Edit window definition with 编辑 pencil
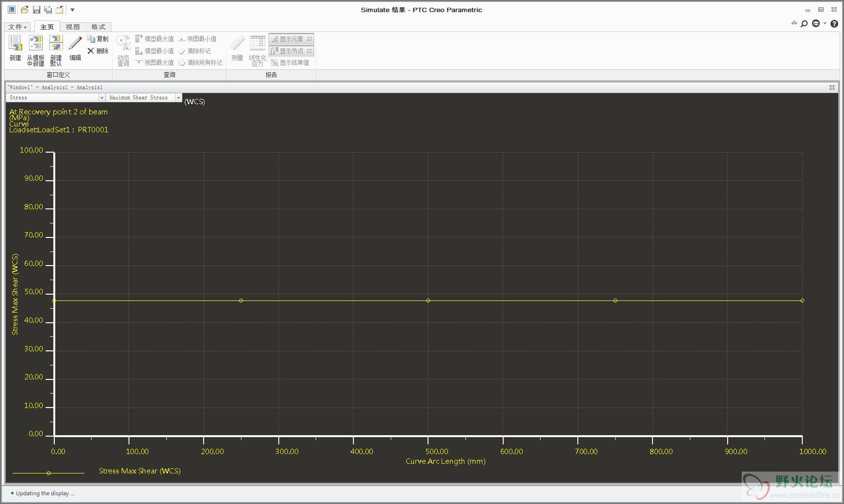Screen dimensions: 844x504 coord(75,48)
